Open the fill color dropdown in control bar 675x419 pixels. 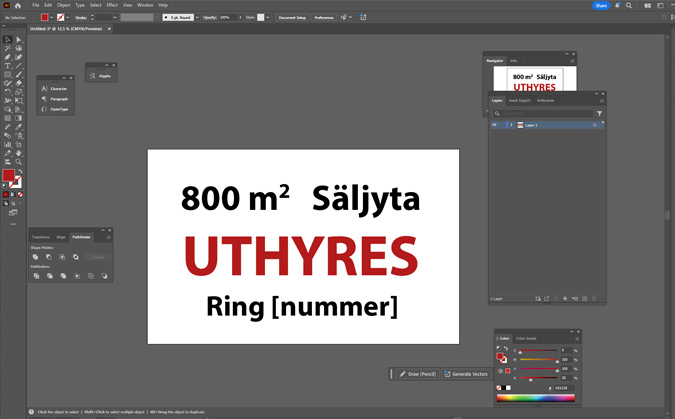[x=51, y=17]
